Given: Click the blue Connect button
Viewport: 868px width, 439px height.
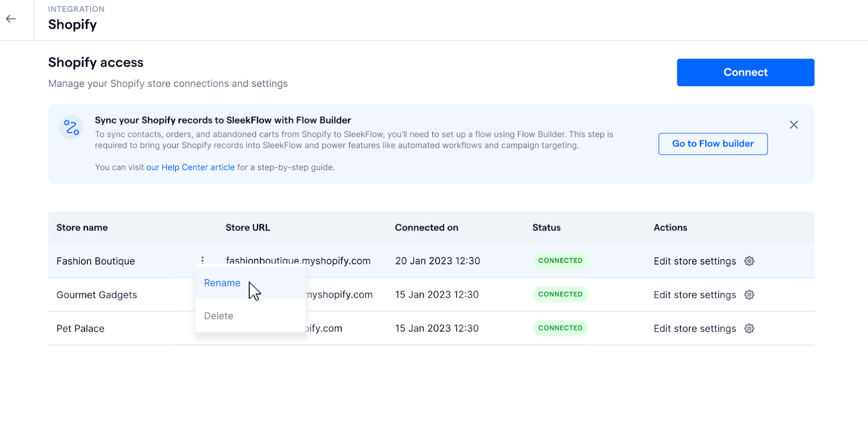Looking at the screenshot, I should (x=745, y=72).
